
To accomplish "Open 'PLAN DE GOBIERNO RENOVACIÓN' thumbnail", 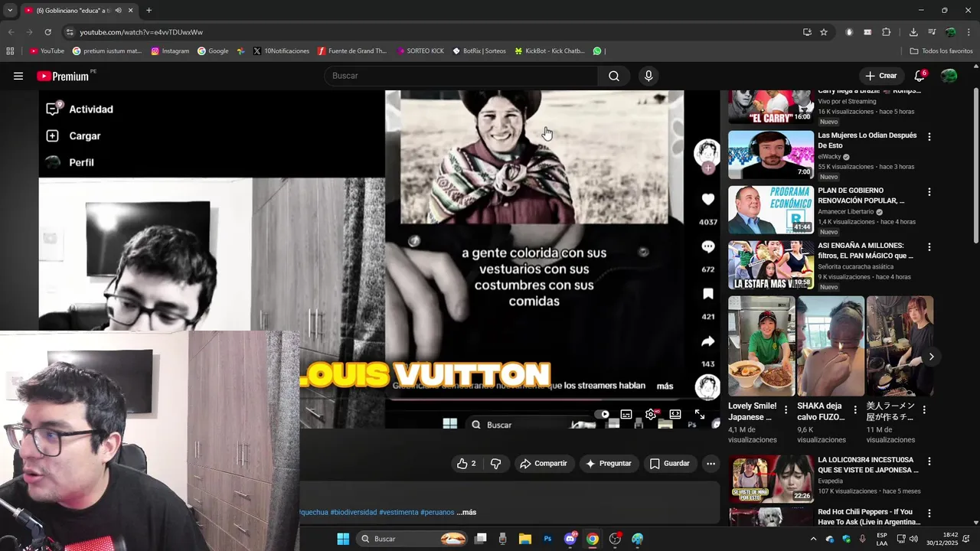I will point(771,210).
